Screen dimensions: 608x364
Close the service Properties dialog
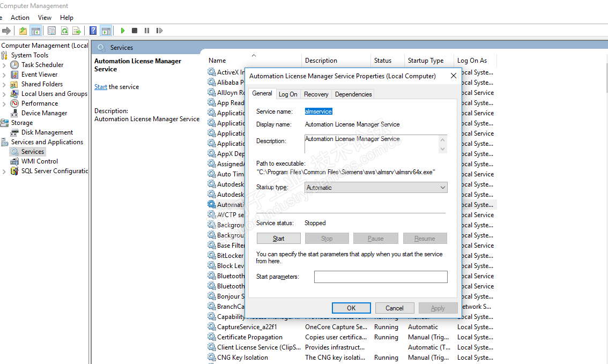click(x=453, y=76)
